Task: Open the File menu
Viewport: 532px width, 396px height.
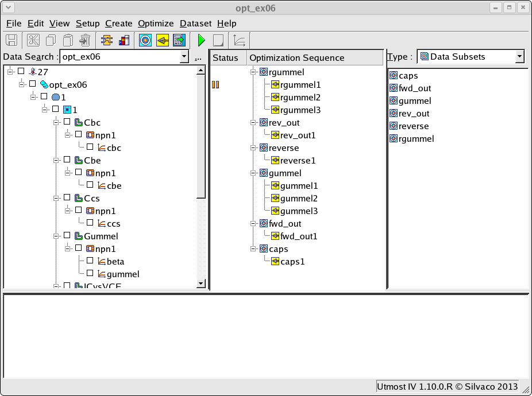Action: (14, 24)
